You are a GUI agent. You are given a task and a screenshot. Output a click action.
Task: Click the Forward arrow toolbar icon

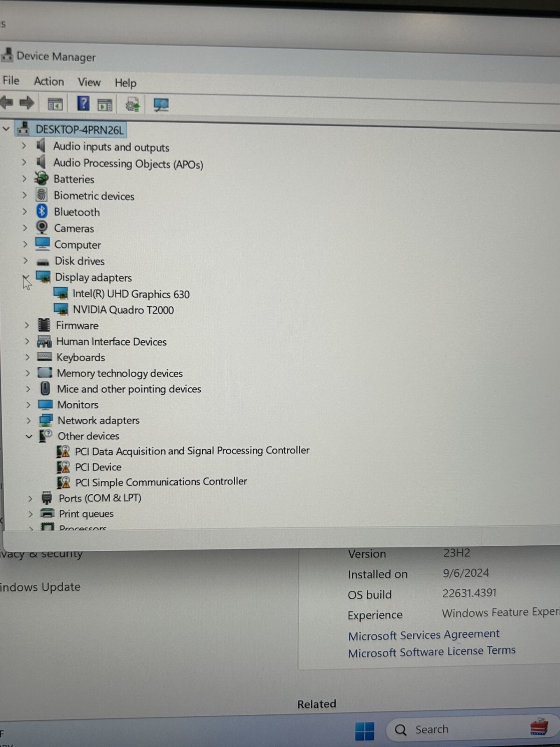(x=27, y=103)
